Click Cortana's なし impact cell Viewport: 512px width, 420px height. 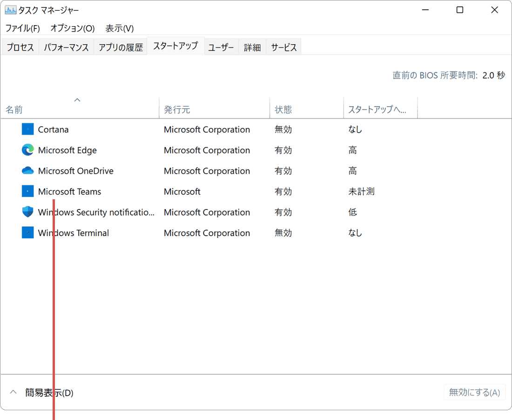pos(355,129)
